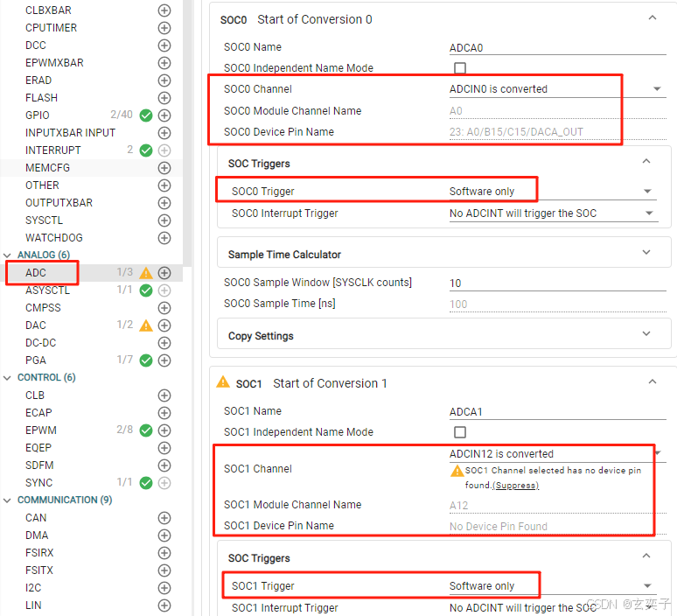This screenshot has height=616, width=677.
Task: Select the EPWM module in sidebar
Action: pos(41,430)
